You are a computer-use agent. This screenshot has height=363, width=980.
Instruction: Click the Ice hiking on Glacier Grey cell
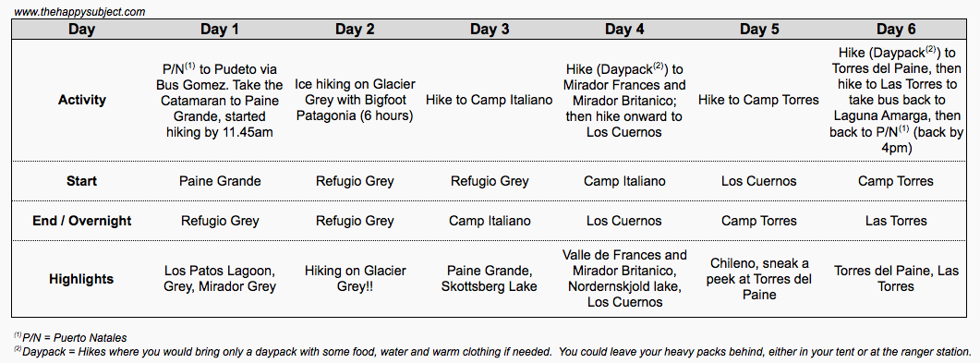[x=355, y=100]
